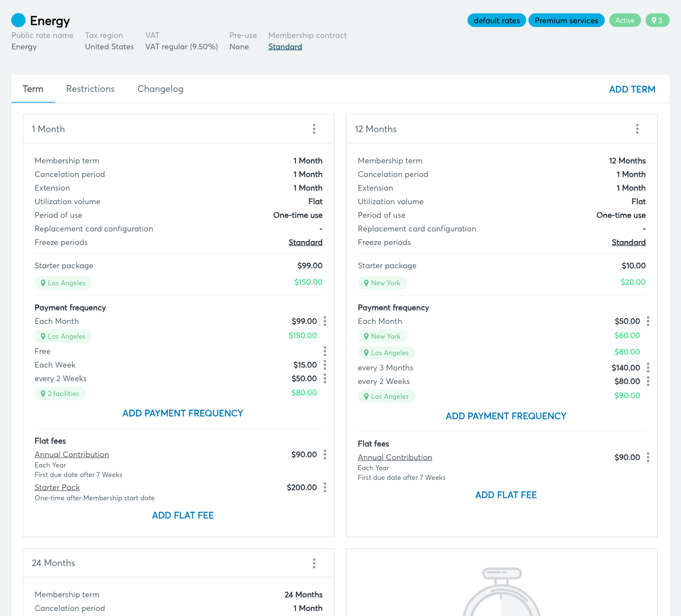Click Los Angeles tag under 1 Month Each Month
Viewport: 681px width, 616px height.
[63, 336]
